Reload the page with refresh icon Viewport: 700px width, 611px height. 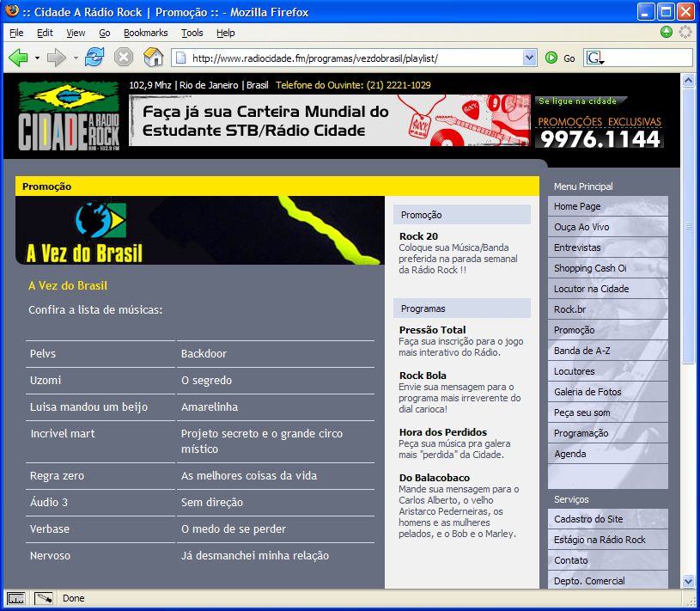[x=94, y=58]
